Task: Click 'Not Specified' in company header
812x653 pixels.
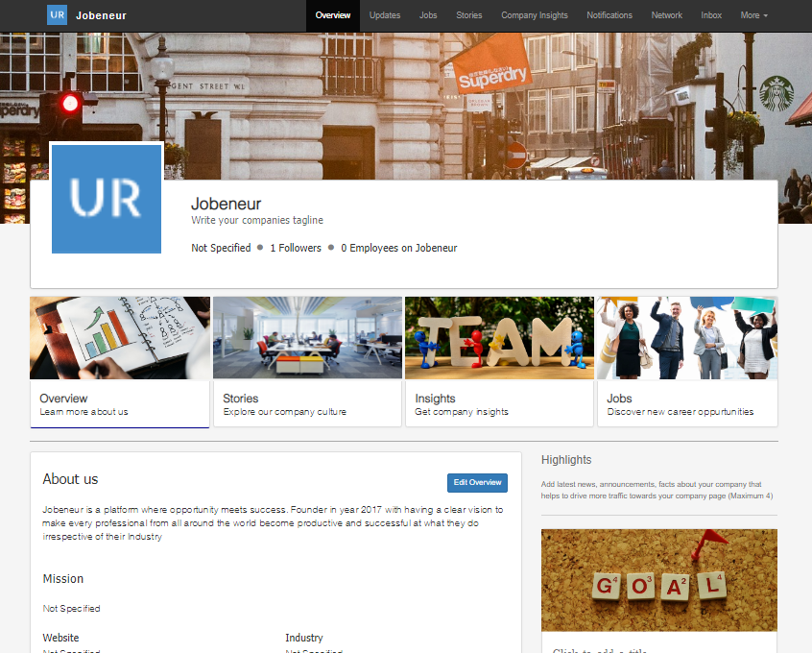Action: pyautogui.click(x=221, y=249)
